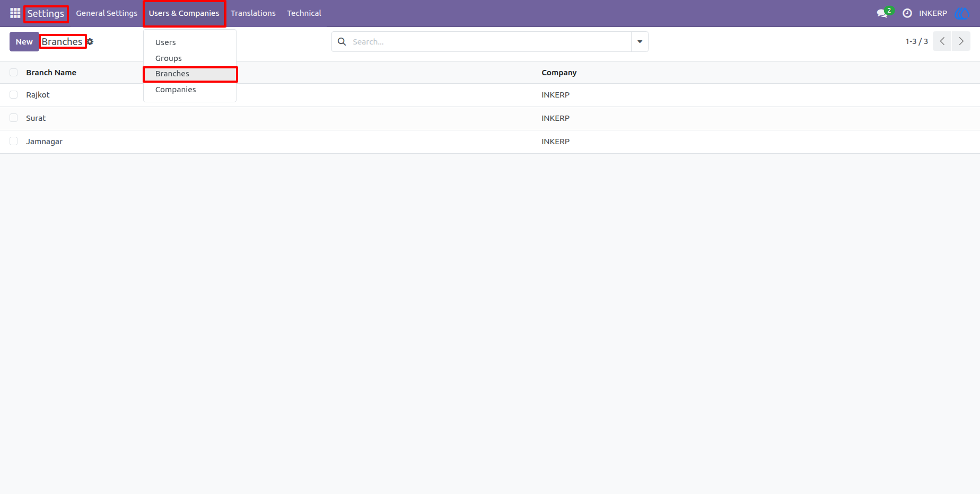
Task: Focus the Search input field
Action: (491, 41)
